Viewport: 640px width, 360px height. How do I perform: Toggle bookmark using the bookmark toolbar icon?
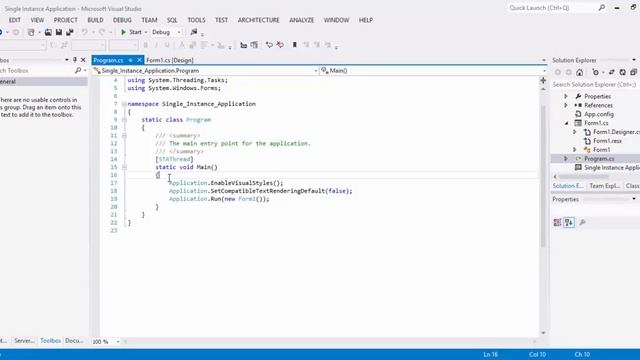coord(294,45)
